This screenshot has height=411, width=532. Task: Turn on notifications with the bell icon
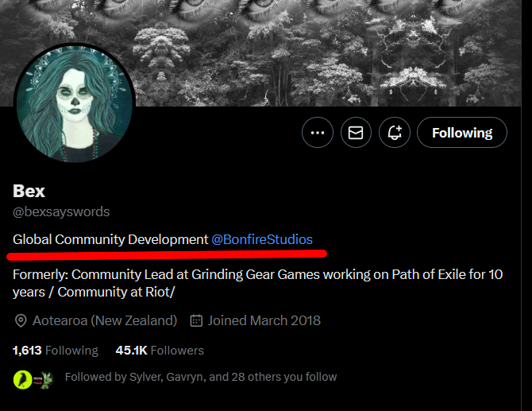point(394,133)
